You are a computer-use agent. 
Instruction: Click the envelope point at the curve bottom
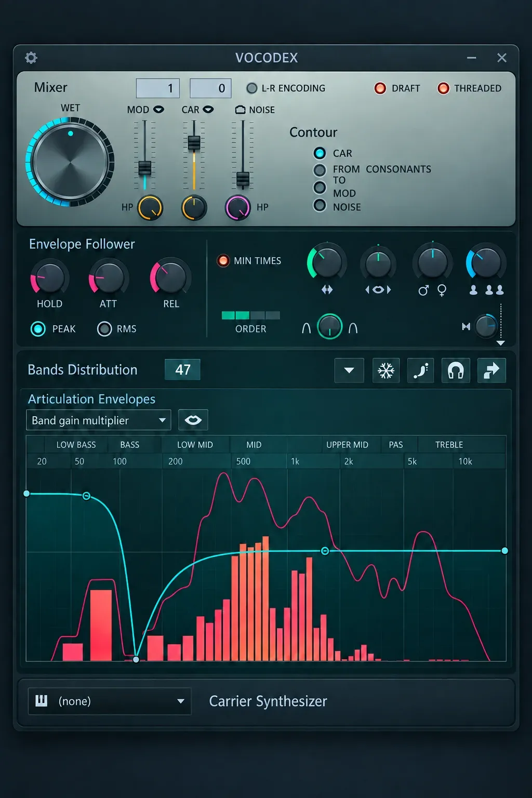coord(136,659)
